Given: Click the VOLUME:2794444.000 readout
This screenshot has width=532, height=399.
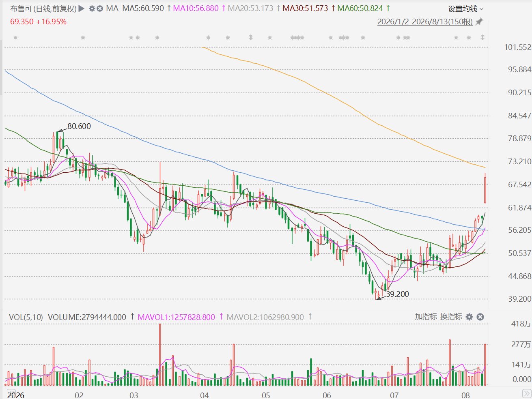Looking at the screenshot, I should click(87, 317).
